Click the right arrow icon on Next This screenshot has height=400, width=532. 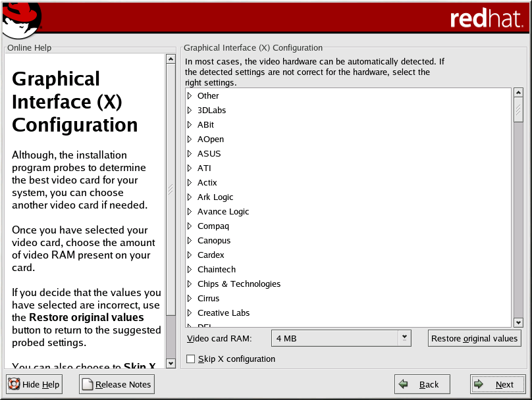479,384
